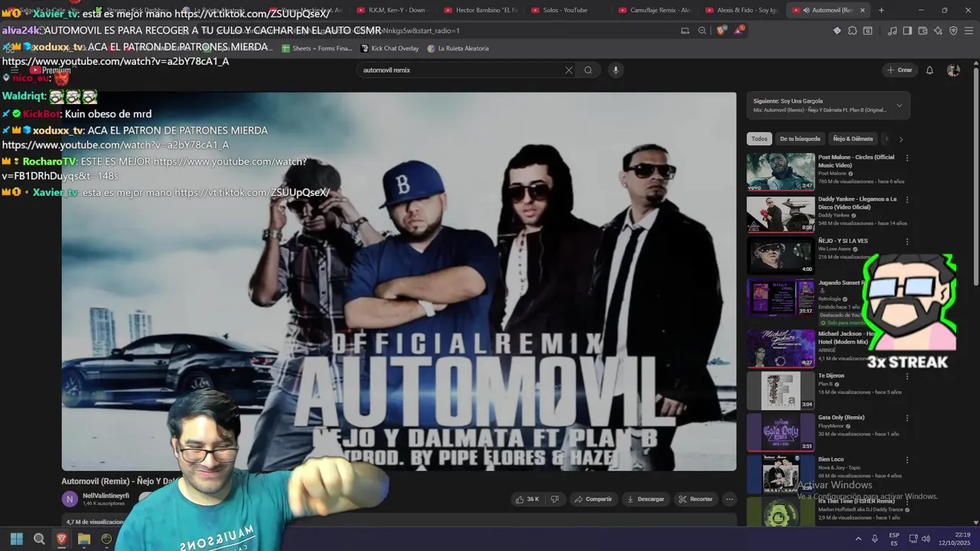Click the Crear button
Screen dimensions: 980x551
(x=900, y=70)
